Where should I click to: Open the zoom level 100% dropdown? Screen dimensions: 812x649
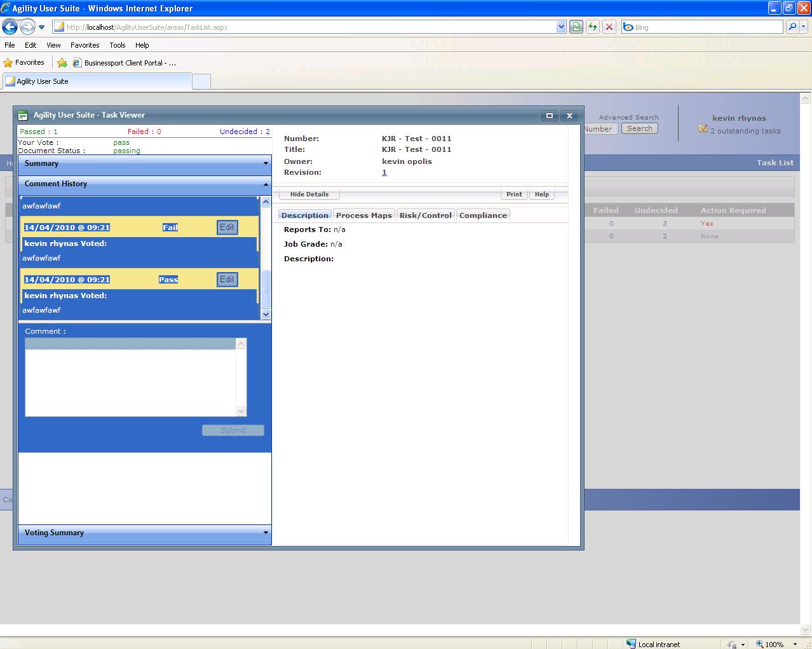coord(794,644)
